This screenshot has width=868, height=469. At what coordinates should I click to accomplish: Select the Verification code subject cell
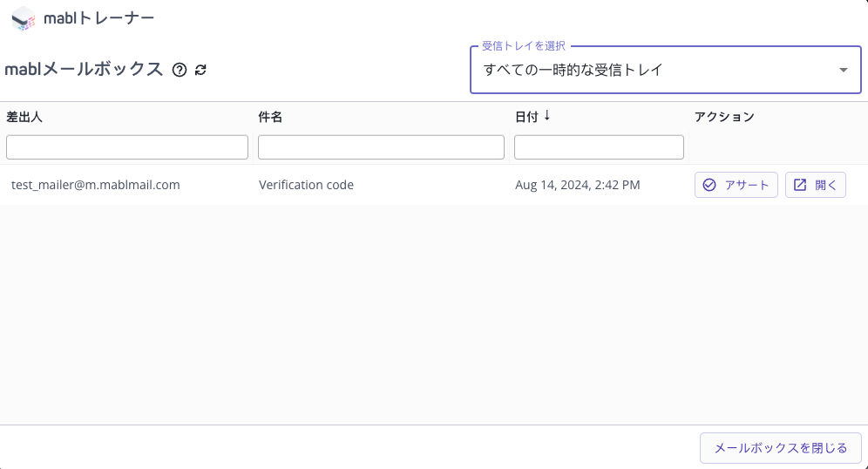306,185
